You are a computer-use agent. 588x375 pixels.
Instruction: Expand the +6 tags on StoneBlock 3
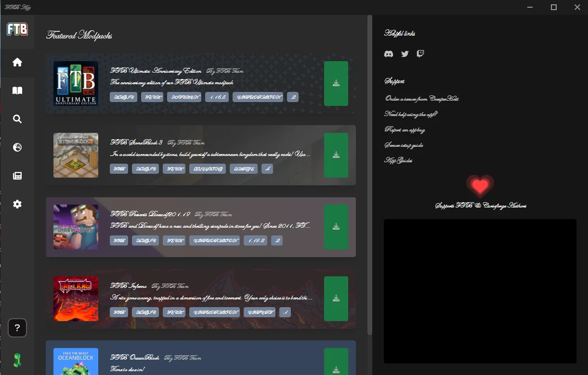(x=267, y=169)
